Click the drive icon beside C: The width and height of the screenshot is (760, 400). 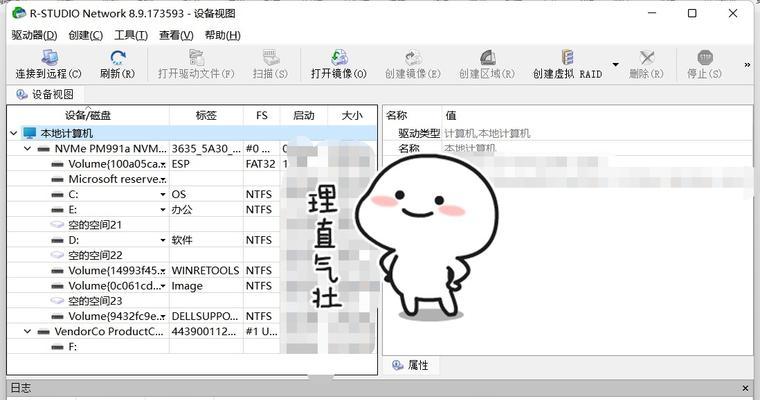(x=57, y=194)
